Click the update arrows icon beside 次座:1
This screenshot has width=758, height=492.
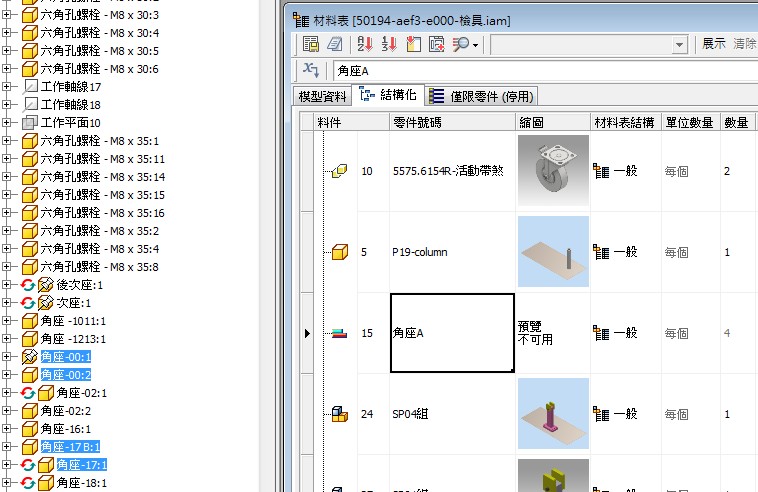[x=28, y=303]
